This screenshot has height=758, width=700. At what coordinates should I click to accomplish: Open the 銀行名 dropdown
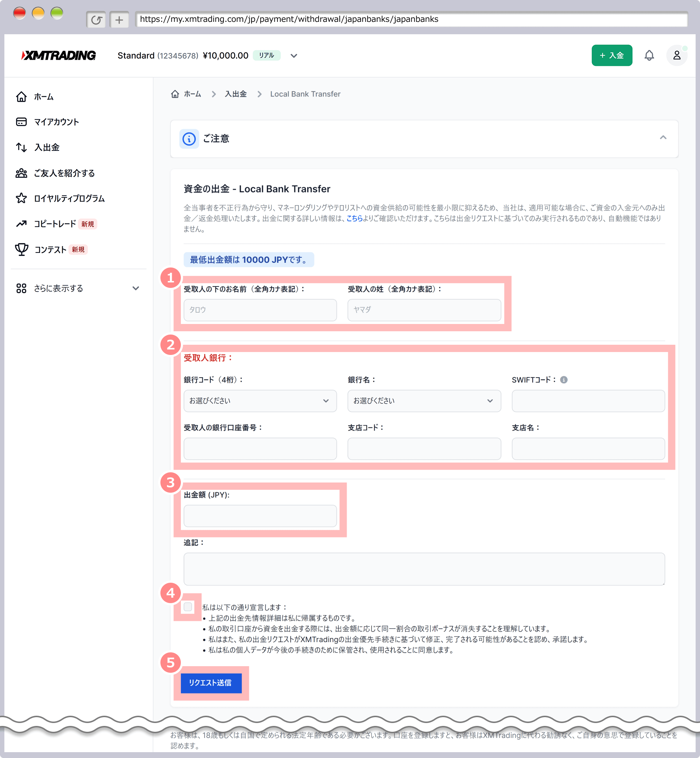424,401
